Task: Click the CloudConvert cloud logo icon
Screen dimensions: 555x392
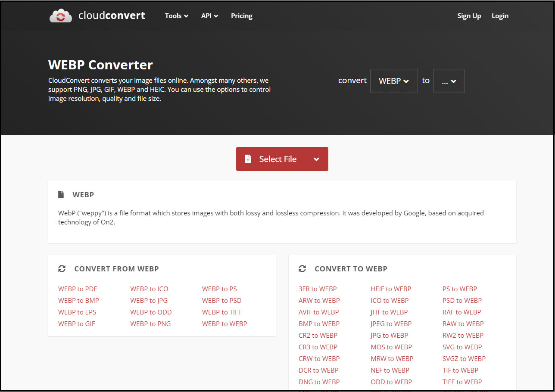Action: 61,16
